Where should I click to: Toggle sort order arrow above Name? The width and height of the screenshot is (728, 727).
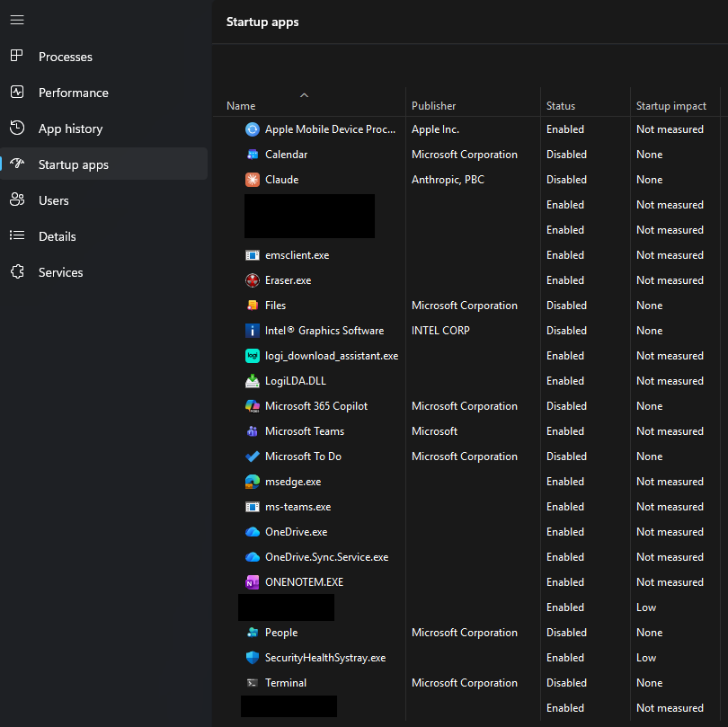point(304,95)
